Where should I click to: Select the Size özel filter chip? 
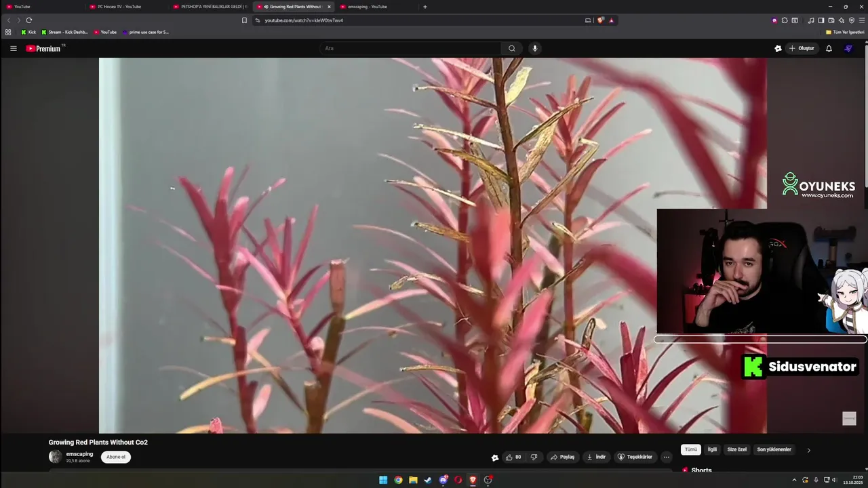coord(737,449)
